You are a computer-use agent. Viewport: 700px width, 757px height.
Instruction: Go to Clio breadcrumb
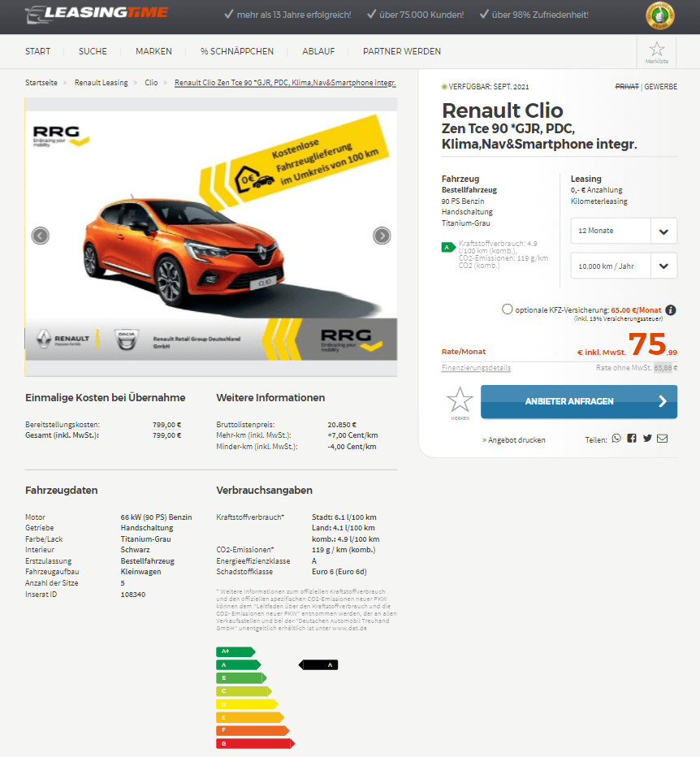151,83
